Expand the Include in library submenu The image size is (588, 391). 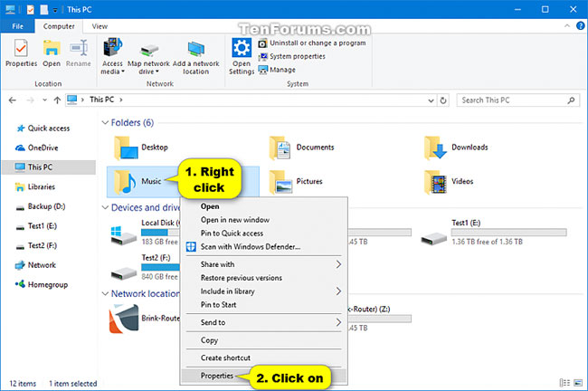pyautogui.click(x=263, y=291)
